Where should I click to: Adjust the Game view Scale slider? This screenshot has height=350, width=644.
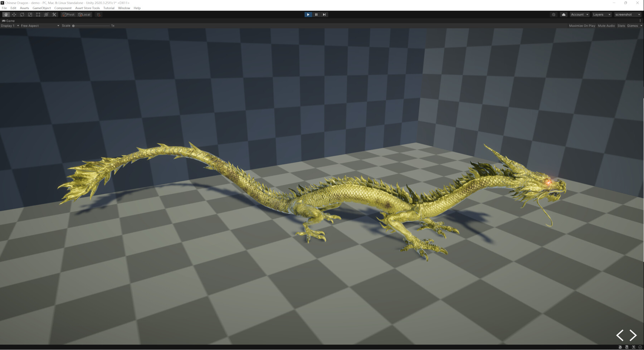(91, 26)
